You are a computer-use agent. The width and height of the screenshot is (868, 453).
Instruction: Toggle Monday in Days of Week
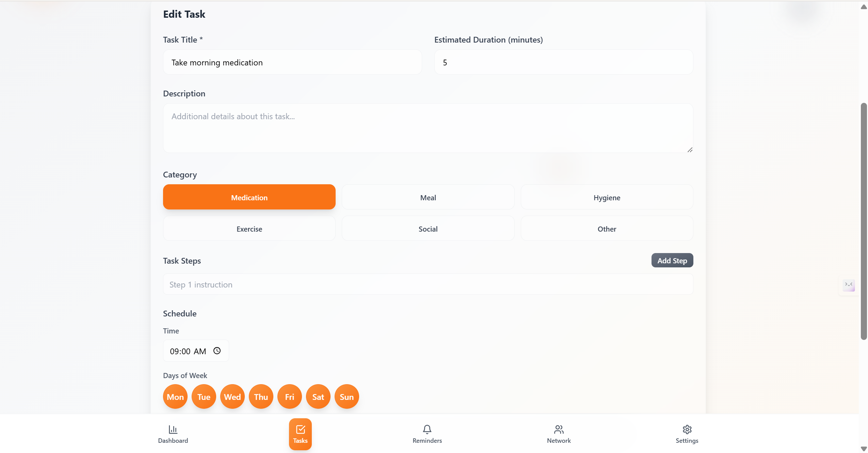(x=175, y=397)
